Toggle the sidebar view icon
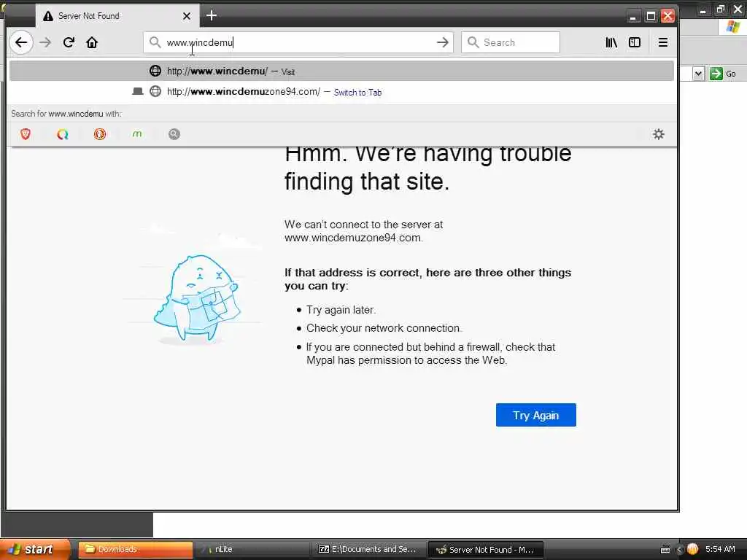The image size is (747, 560). point(635,42)
